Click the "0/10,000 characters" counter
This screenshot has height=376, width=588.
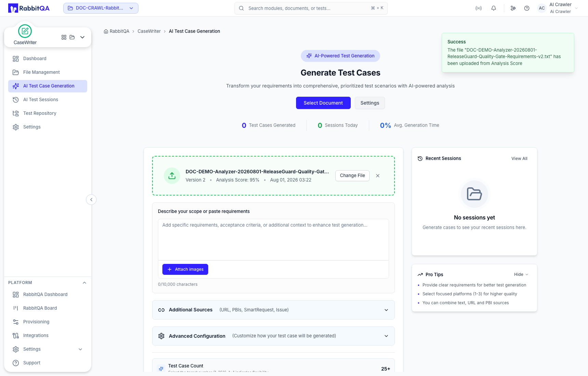178,284
